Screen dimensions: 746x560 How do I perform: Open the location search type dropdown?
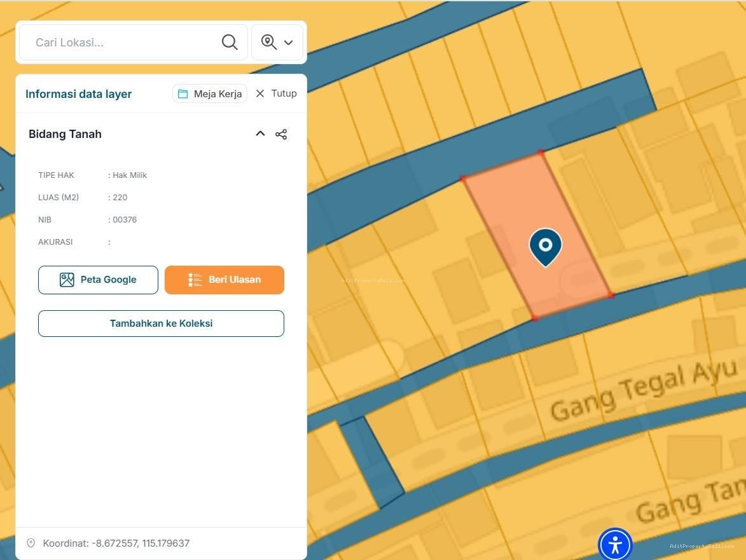pos(277,43)
